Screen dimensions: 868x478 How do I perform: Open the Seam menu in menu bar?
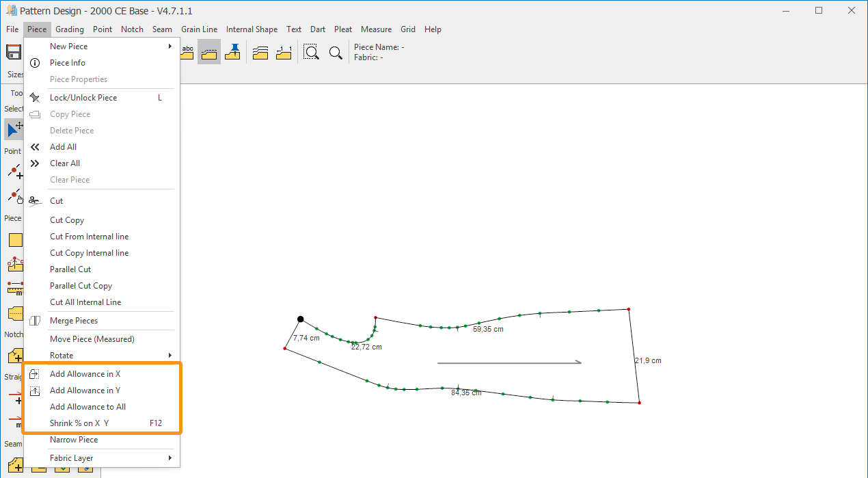(x=162, y=29)
